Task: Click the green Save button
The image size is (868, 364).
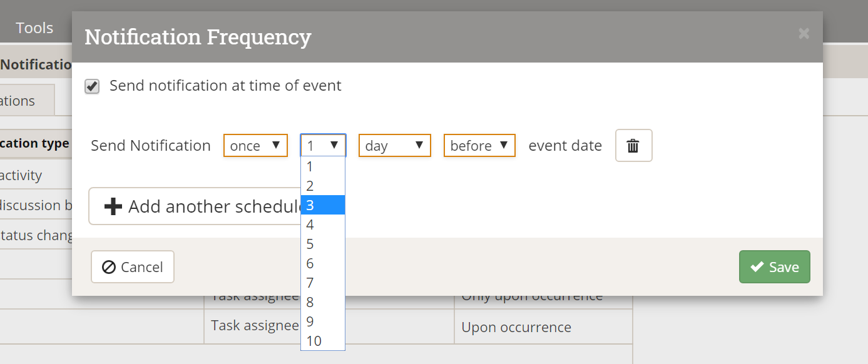Action: coord(774,267)
